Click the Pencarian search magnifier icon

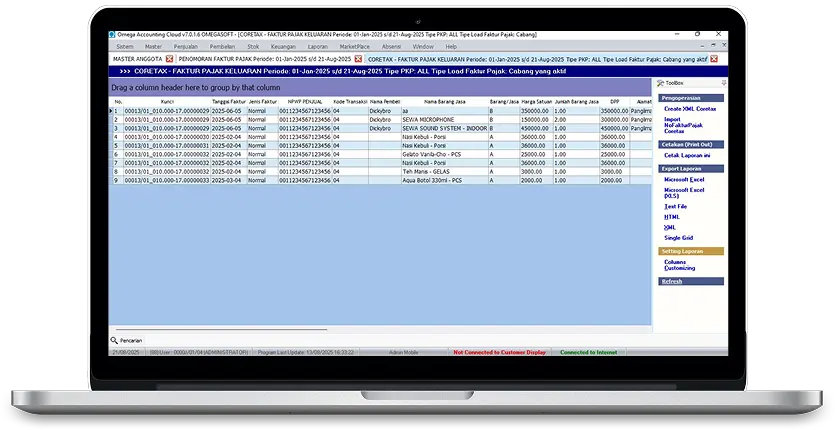(114, 340)
